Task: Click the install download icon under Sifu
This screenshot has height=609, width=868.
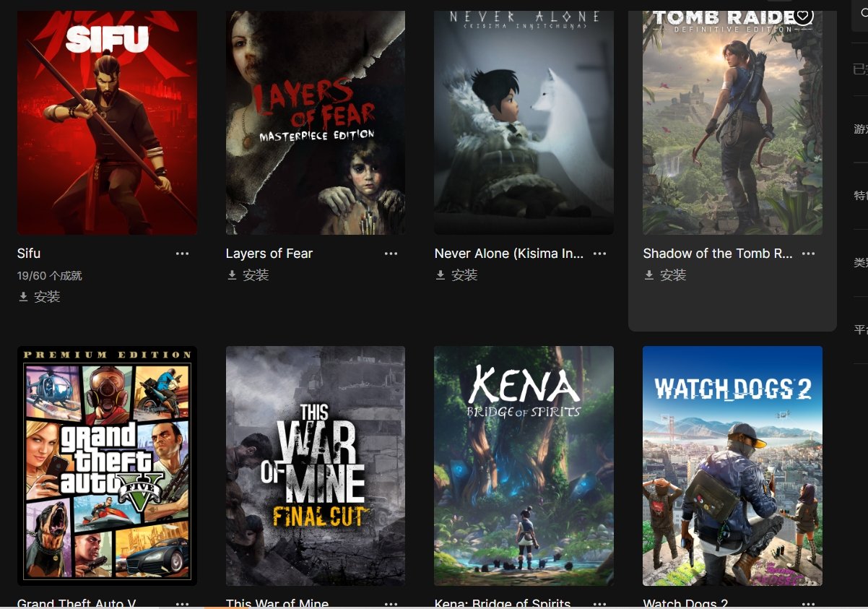Action: [x=23, y=297]
